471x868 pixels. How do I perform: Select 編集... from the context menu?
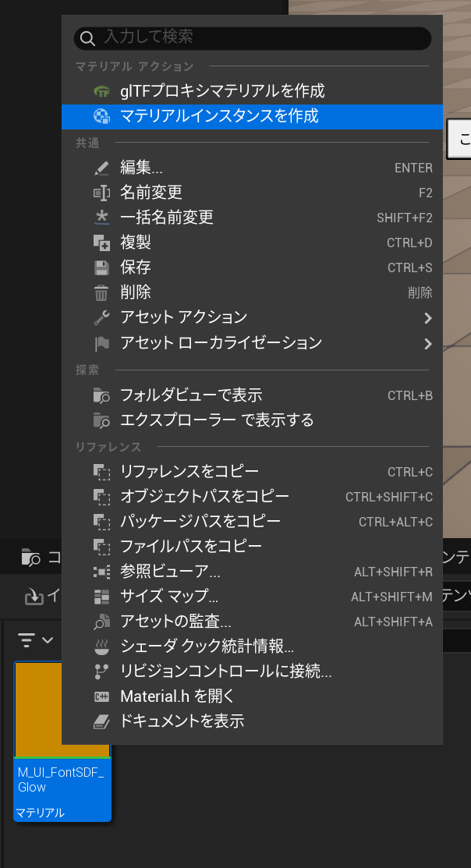tap(252, 168)
